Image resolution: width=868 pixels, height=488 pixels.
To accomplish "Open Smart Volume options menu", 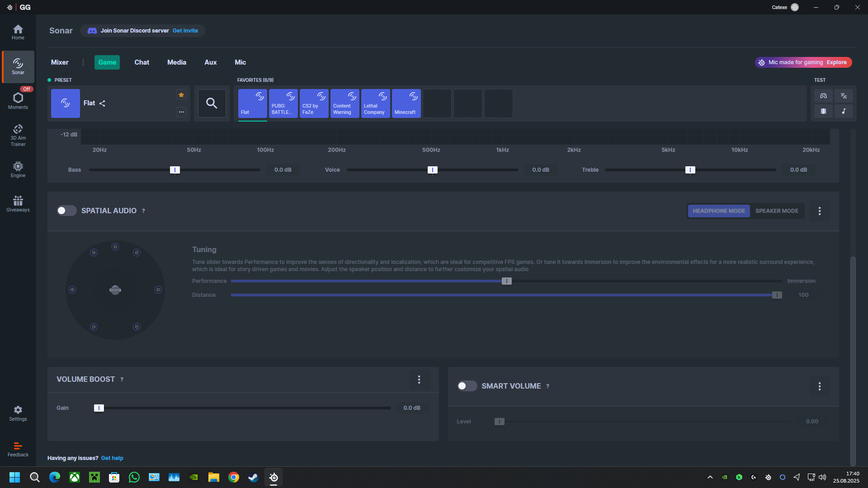I will pos(820,386).
